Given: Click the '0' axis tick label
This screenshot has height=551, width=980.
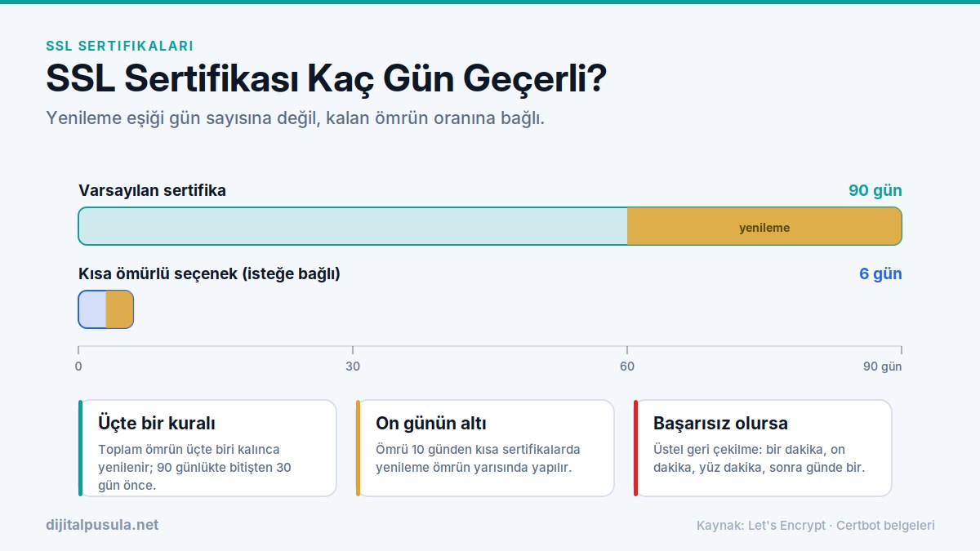Looking at the screenshot, I should (x=78, y=367).
